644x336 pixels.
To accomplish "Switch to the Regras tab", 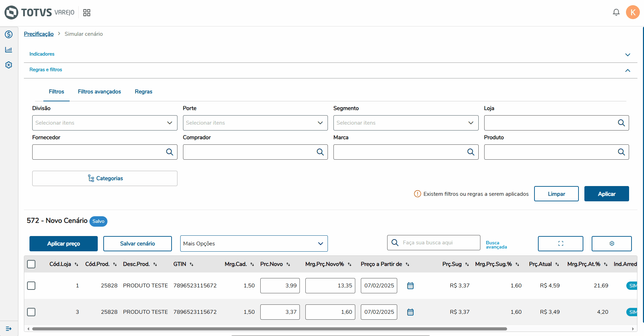I will pos(143,92).
